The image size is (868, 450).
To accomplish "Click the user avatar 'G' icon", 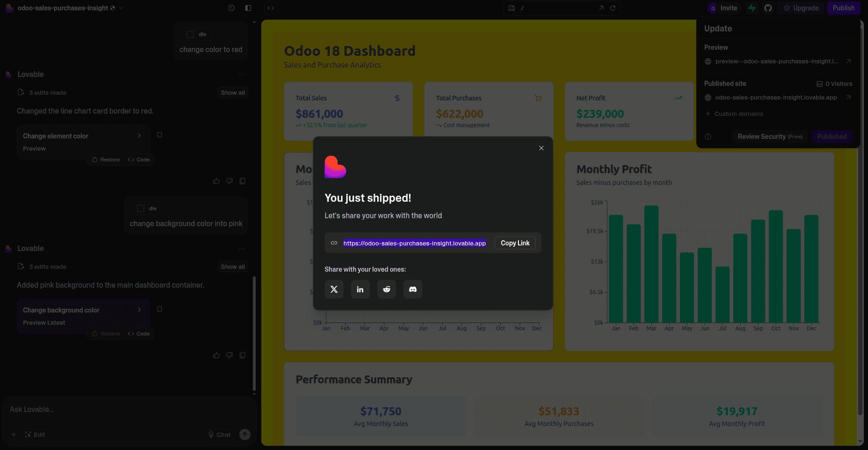I will [713, 8].
